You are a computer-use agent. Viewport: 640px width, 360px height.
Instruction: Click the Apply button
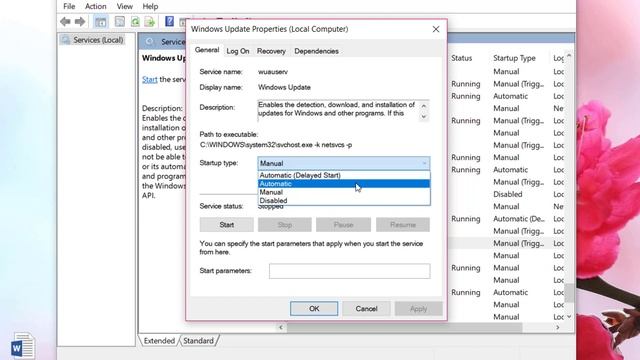(x=418, y=309)
